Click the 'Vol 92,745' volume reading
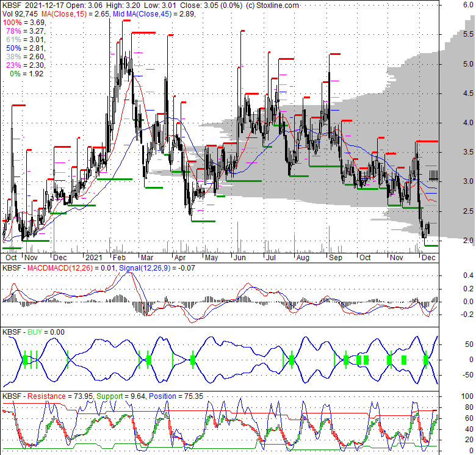 click(20, 14)
